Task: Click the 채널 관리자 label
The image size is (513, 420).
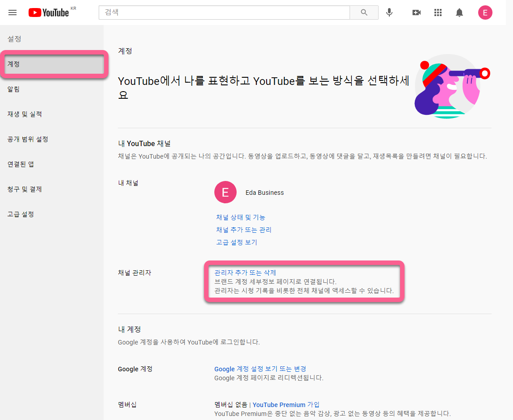Action: point(134,273)
